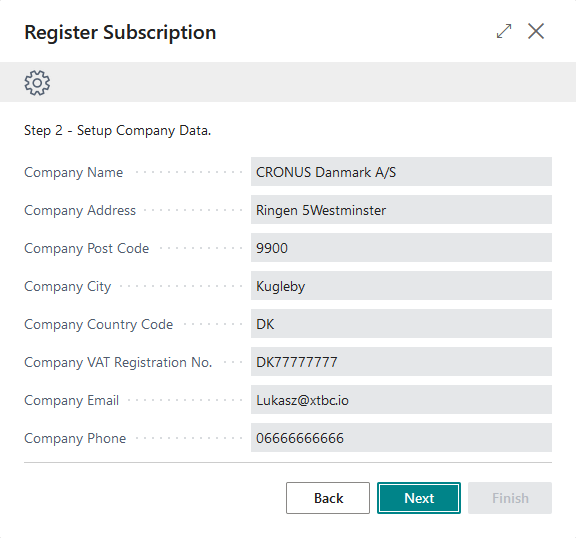Click the Register Subscription title
This screenshot has height=538, width=576.
coord(120,32)
